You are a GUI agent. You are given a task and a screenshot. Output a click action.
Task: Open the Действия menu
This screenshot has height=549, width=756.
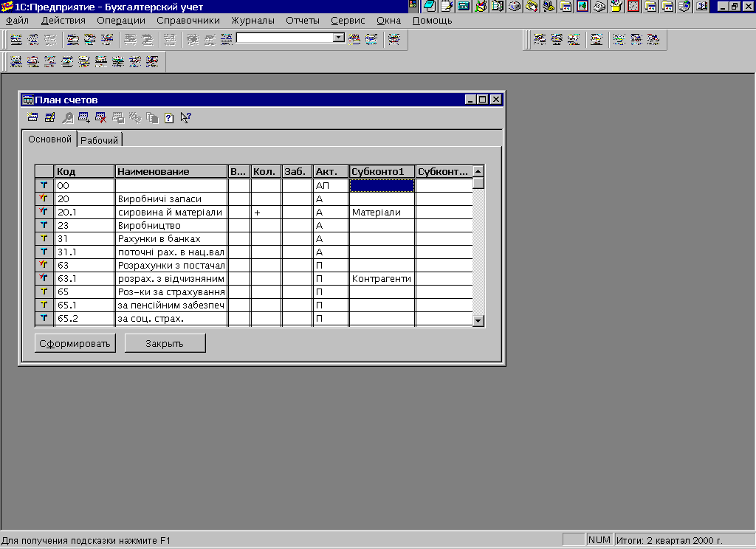coord(63,21)
